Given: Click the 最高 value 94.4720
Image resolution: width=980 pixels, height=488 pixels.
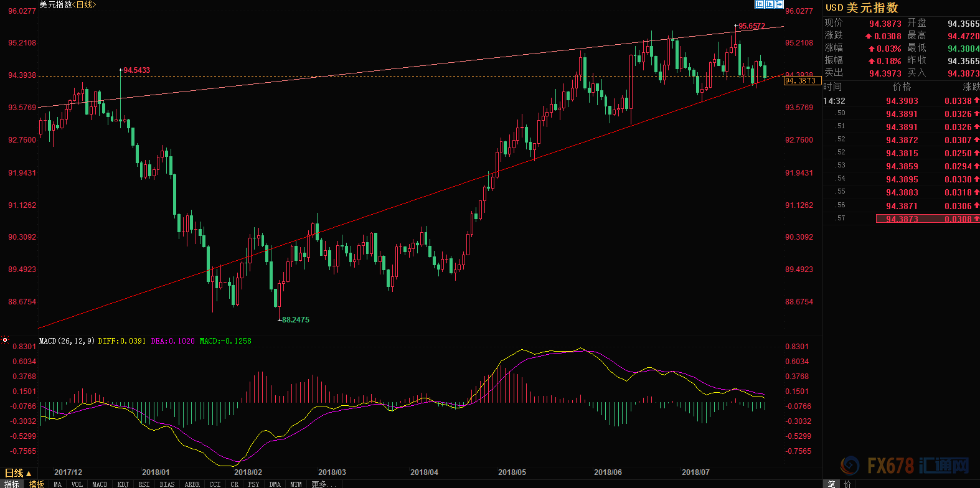Looking at the screenshot, I should (963, 36).
